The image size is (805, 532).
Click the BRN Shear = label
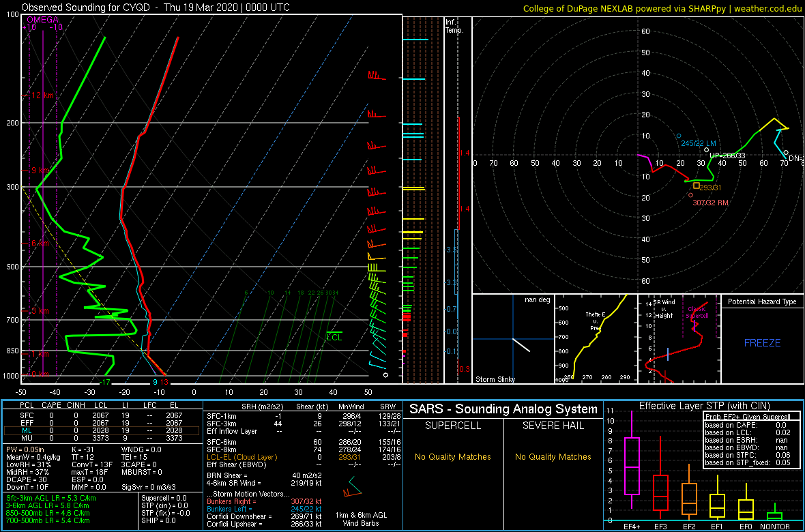tap(227, 475)
